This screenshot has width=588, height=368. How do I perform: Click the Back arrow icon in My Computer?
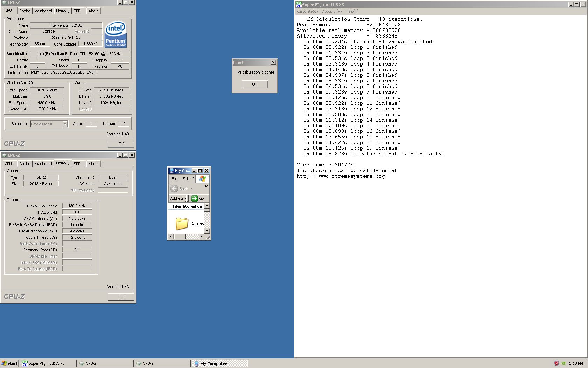[x=174, y=189]
